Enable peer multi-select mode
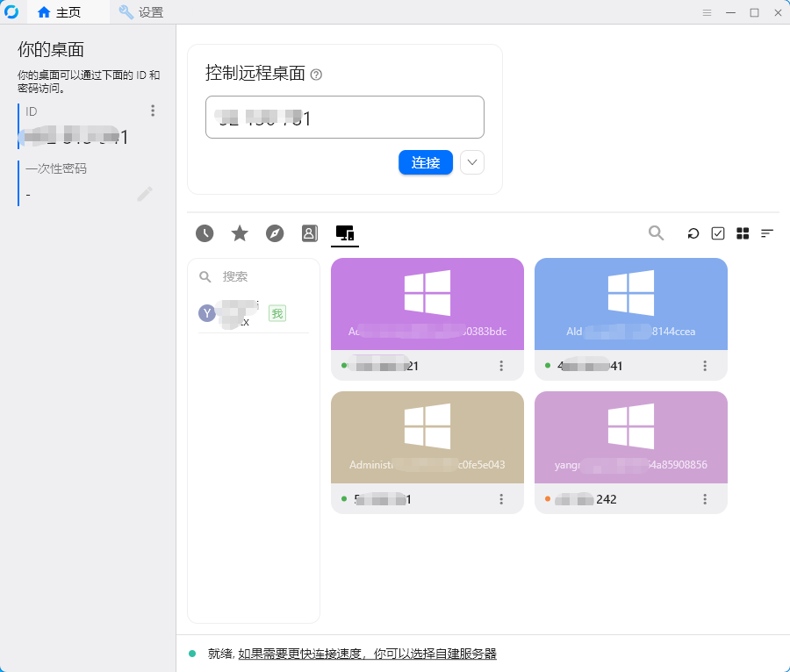Viewport: 790px width, 672px height. tap(717, 233)
